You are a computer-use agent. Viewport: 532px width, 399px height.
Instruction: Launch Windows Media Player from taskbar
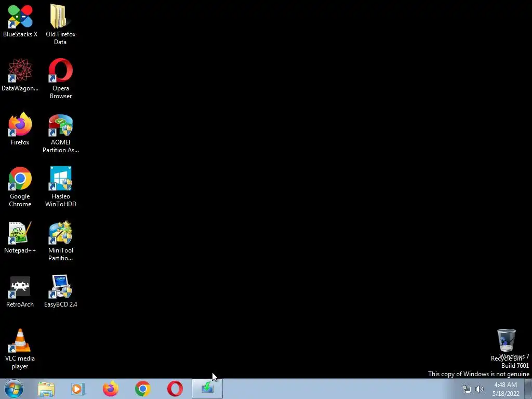click(78, 389)
